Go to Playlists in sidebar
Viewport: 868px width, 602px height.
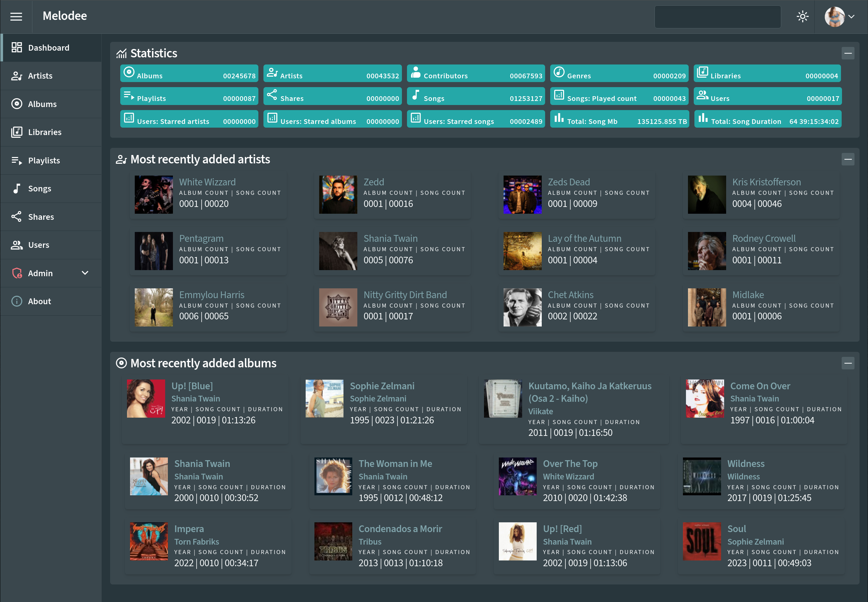pyautogui.click(x=44, y=160)
